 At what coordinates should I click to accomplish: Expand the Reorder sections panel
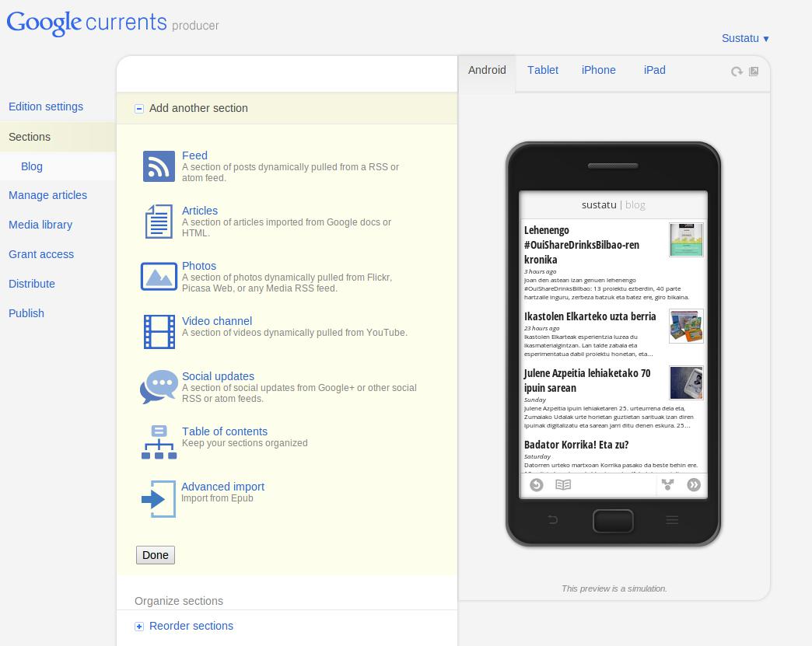coord(139,627)
